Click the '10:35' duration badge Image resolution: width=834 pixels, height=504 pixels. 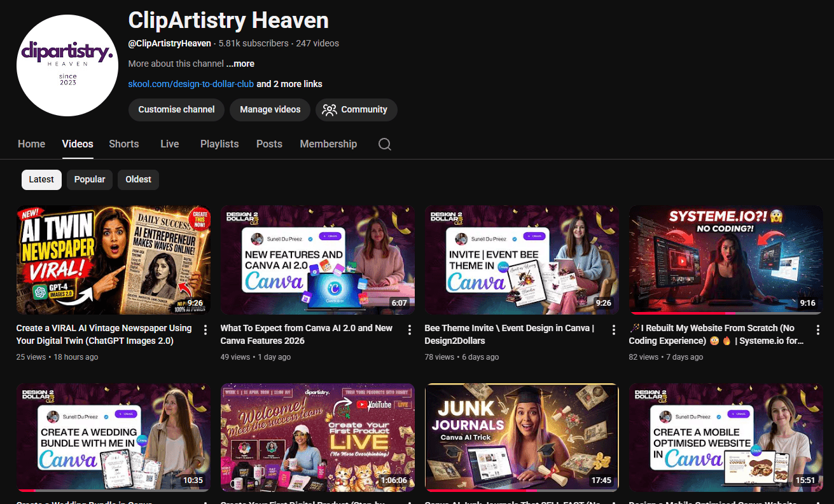click(x=193, y=480)
